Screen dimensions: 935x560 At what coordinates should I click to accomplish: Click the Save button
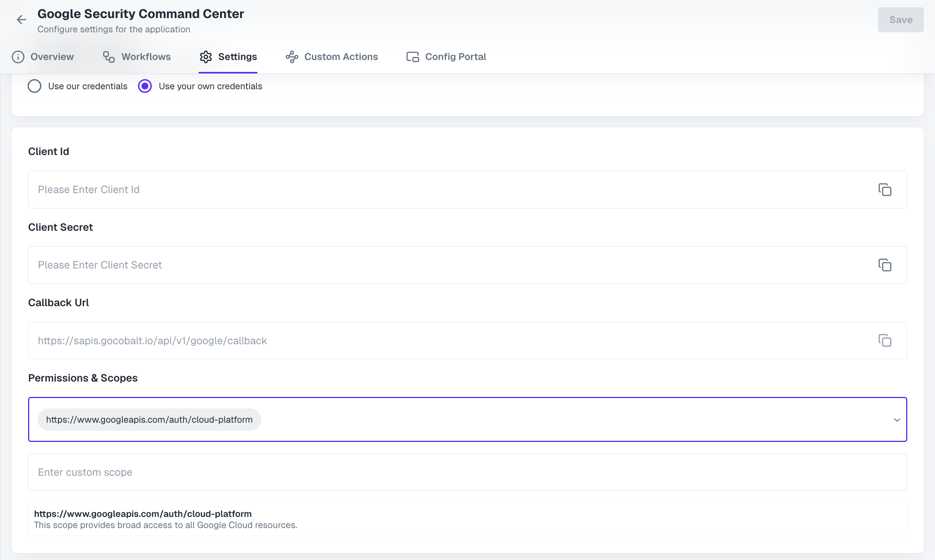pos(900,20)
